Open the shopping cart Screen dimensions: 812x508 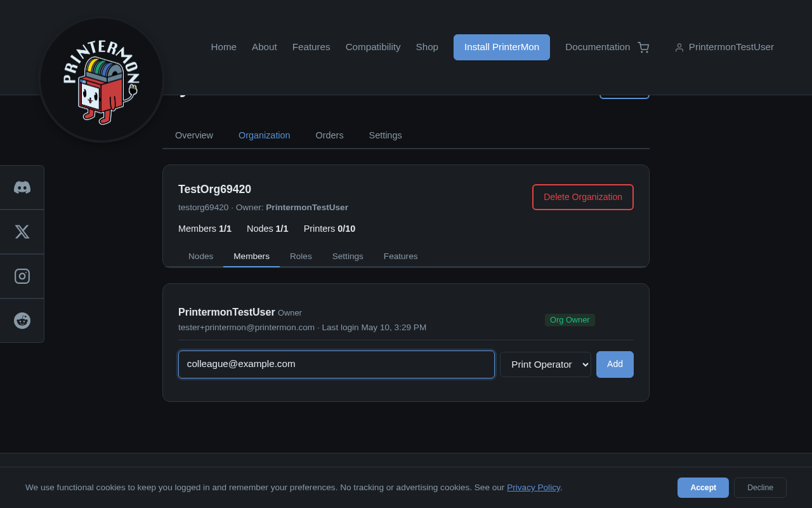click(x=643, y=48)
